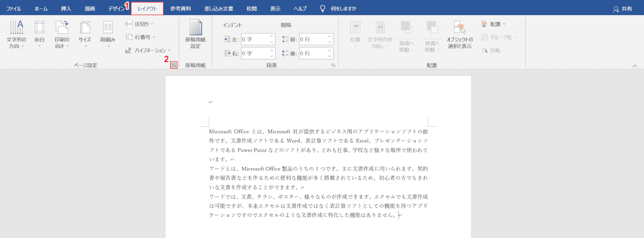Decrease the spacing after with down arrow
Viewport: 644px width, 238px height.
coord(330,56)
